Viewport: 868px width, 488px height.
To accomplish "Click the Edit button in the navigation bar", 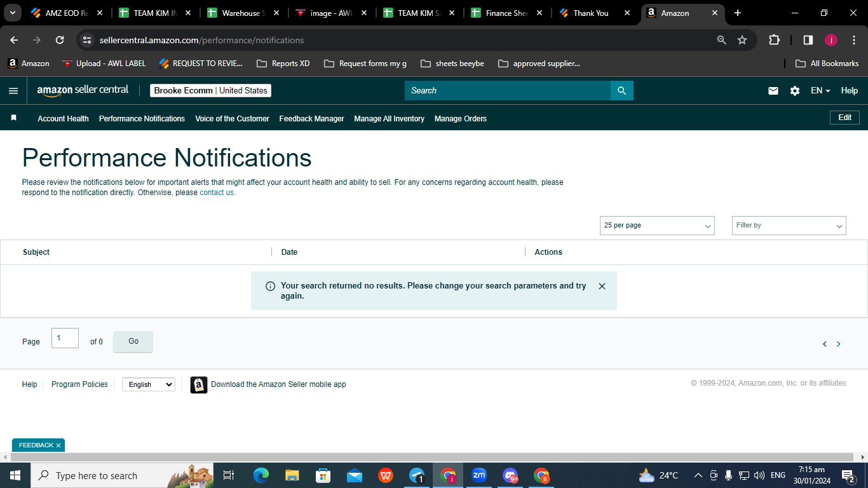I will coord(844,118).
